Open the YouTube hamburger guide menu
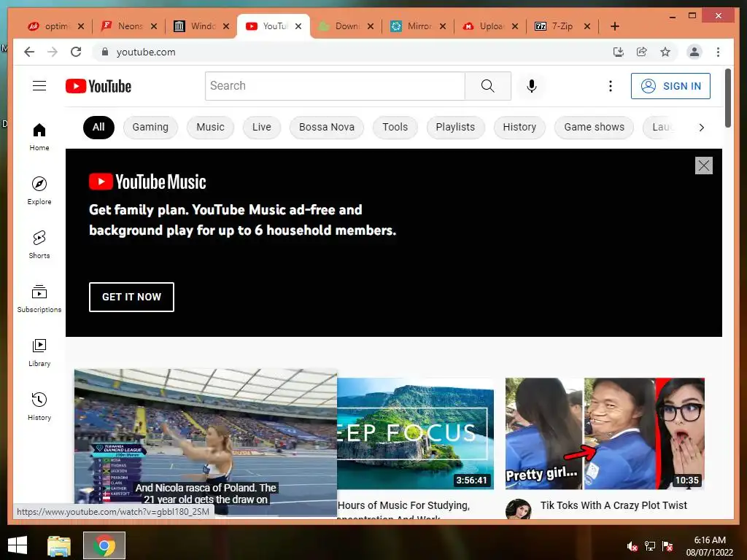The height and width of the screenshot is (560, 747). [39, 86]
